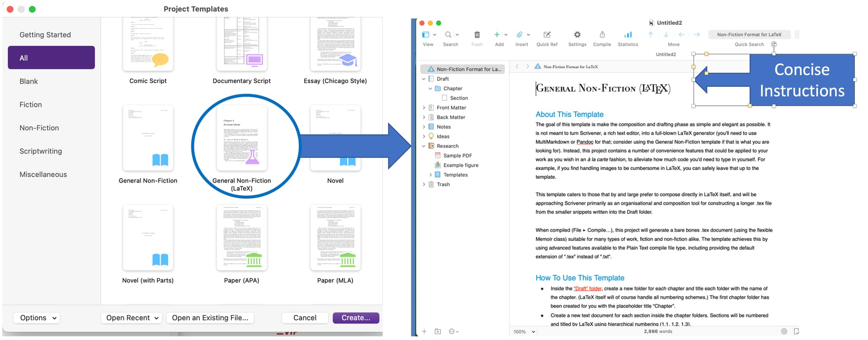Collapse the Chapter folder in binder
Viewport: 868px width, 340px height.
(430, 89)
